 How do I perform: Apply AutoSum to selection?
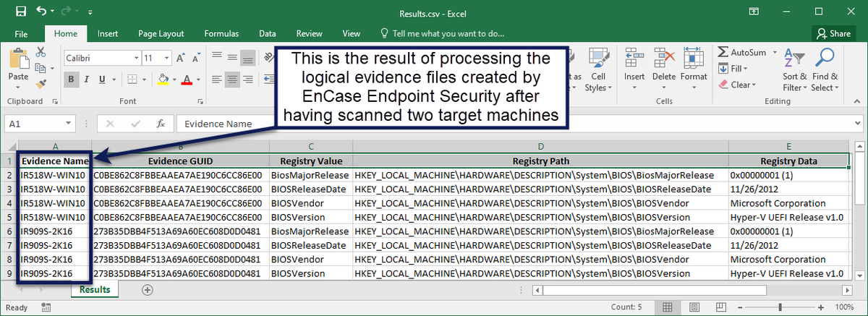click(742, 52)
